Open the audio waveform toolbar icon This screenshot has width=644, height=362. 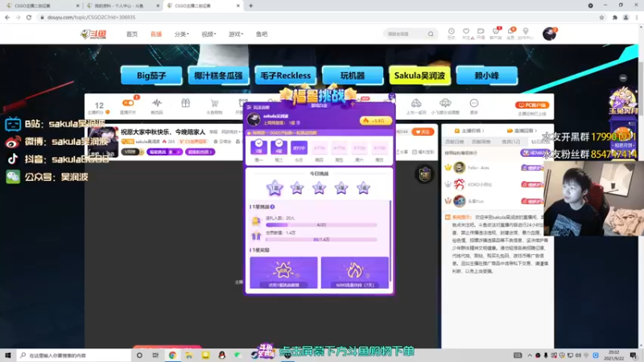click(156, 103)
